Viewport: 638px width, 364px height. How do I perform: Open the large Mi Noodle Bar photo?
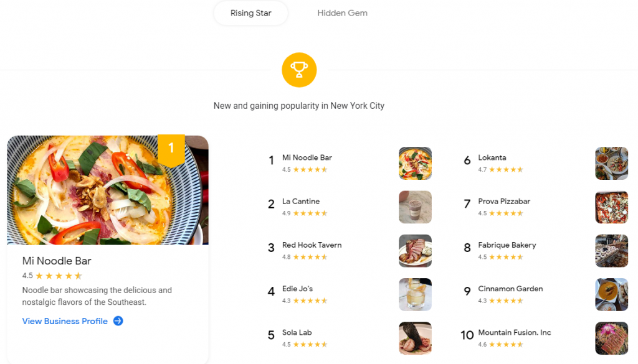click(x=107, y=190)
